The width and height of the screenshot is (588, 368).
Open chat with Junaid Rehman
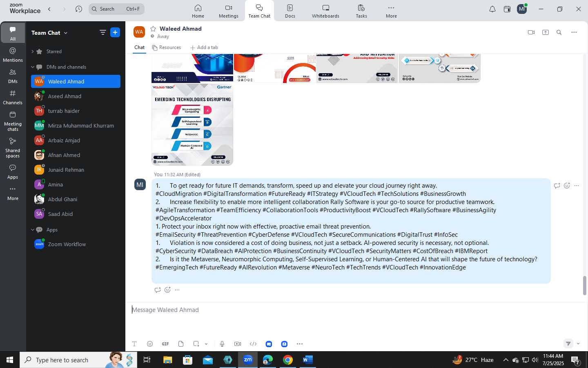[76, 170]
